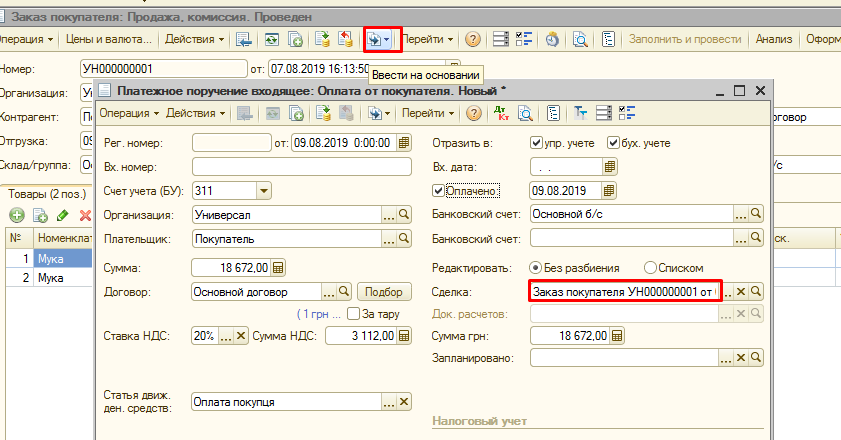
Task: Click copy row icon under Товары tab
Action: click(x=40, y=216)
